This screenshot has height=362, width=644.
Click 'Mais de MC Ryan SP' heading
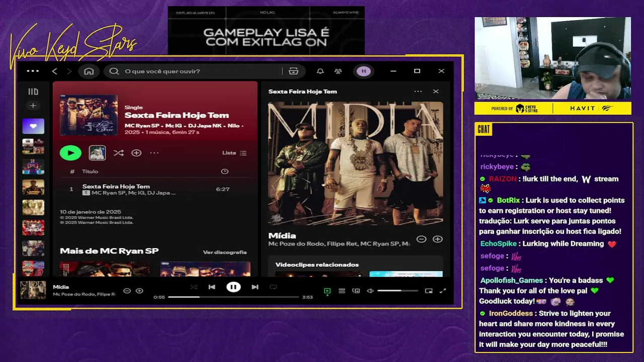(109, 251)
